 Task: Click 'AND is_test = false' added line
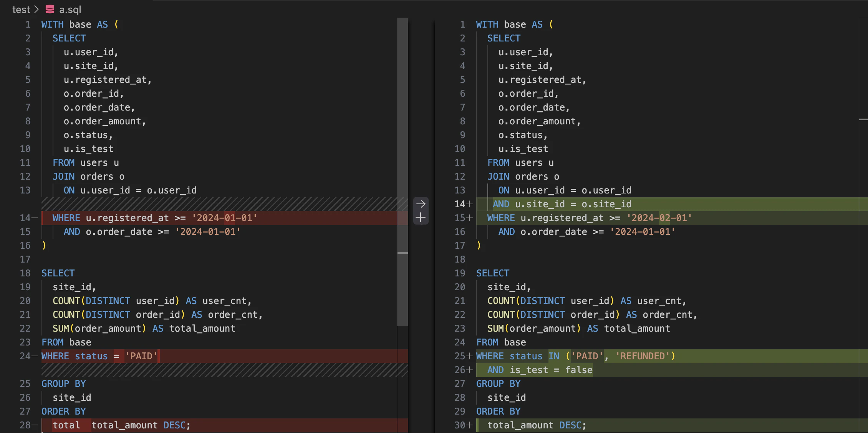pyautogui.click(x=540, y=370)
